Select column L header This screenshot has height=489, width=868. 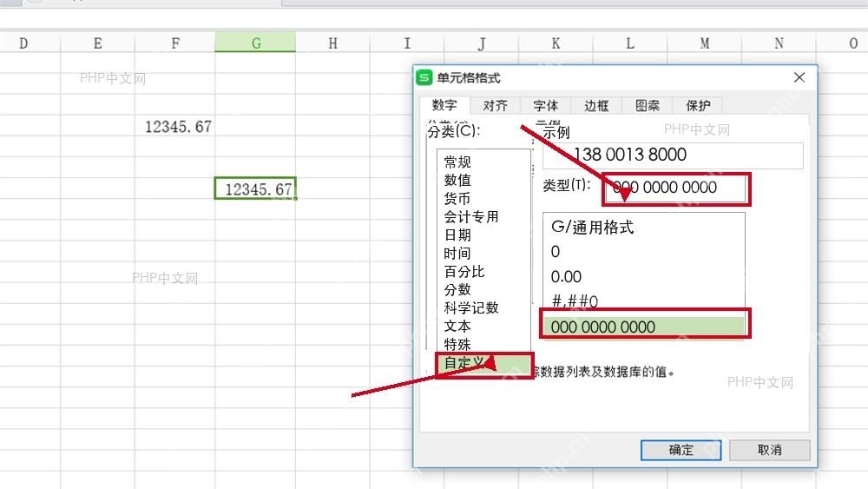coord(630,43)
